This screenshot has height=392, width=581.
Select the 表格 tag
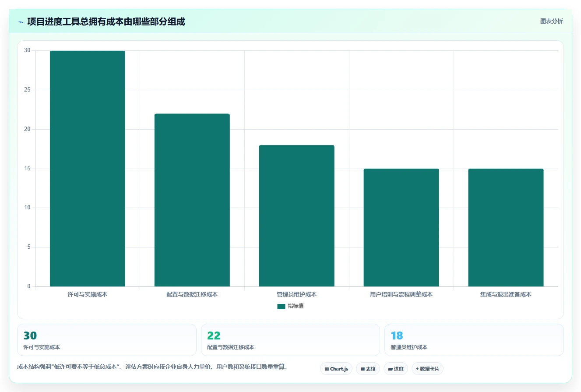[x=368, y=369]
